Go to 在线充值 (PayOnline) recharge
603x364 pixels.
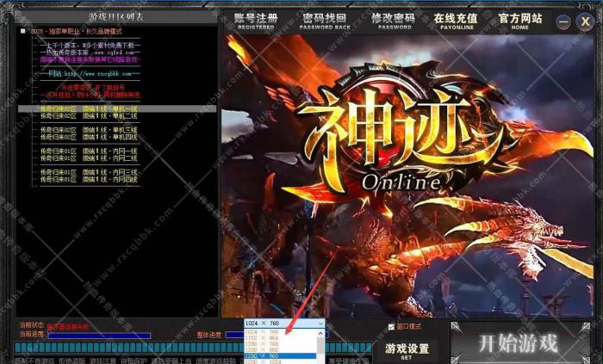tap(457, 21)
